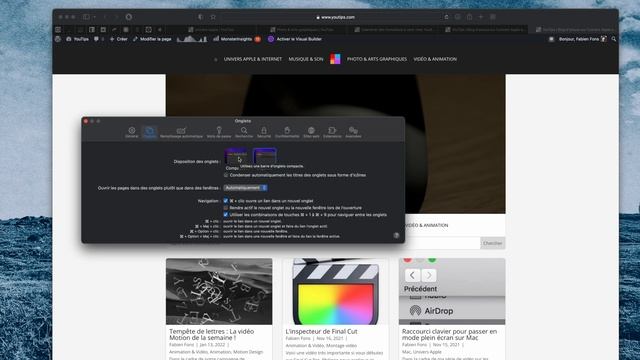Image resolution: width=640 pixels, height=360 pixels.
Task: Go back with Safari's back arrow
Action: click(105, 17)
